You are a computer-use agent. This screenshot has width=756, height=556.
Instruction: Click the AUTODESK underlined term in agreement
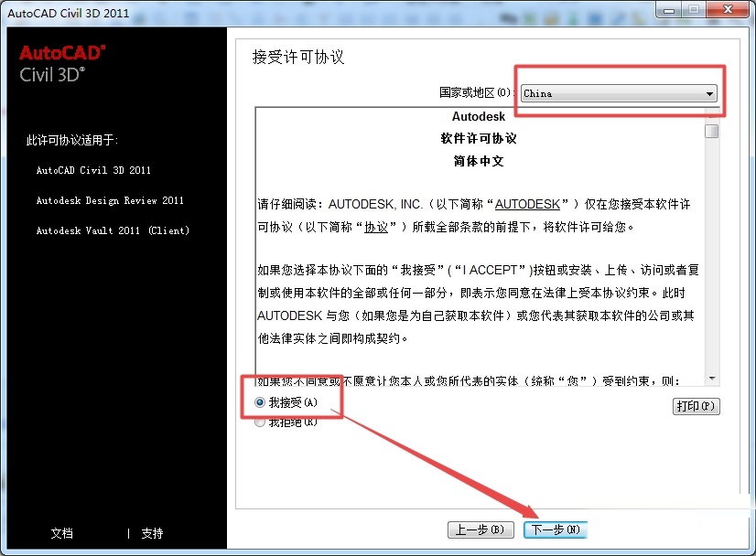click(527, 204)
